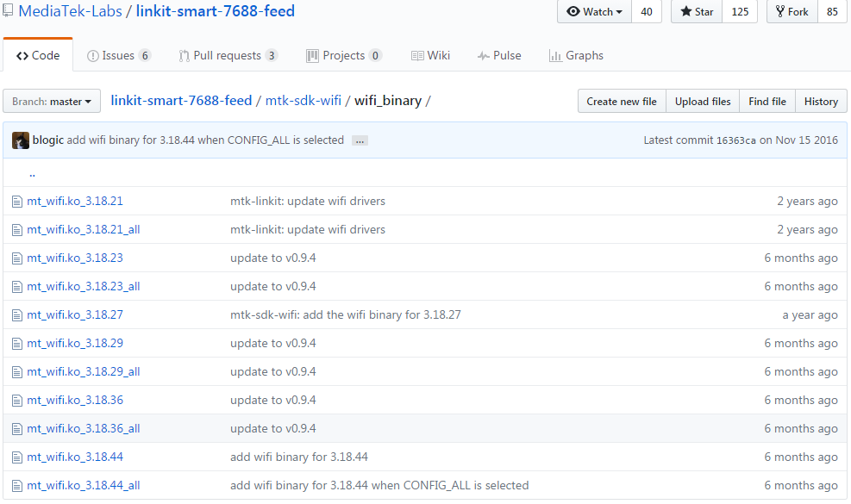Click the file icon for mt_wifi.ko_3.18.44_all

click(x=17, y=486)
